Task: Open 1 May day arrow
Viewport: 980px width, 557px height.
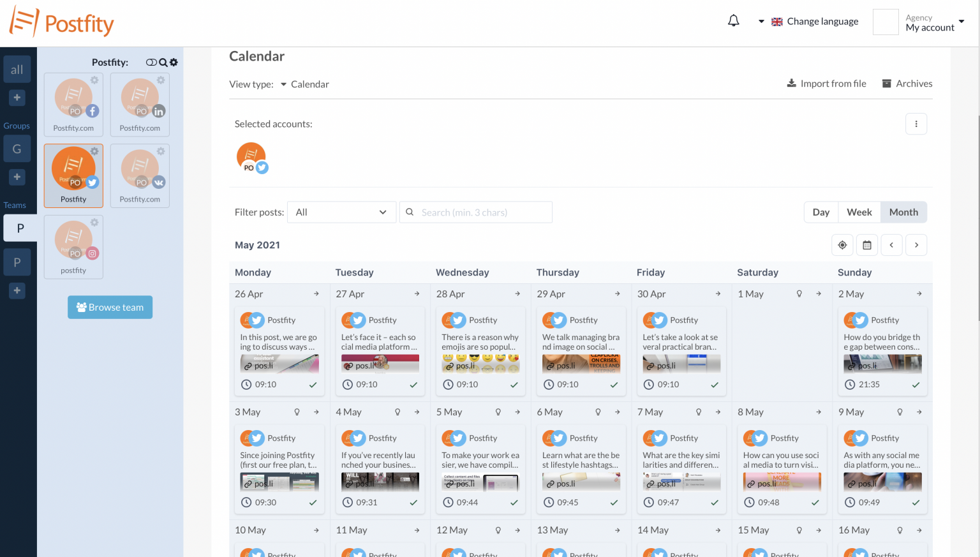Action: 819,294
